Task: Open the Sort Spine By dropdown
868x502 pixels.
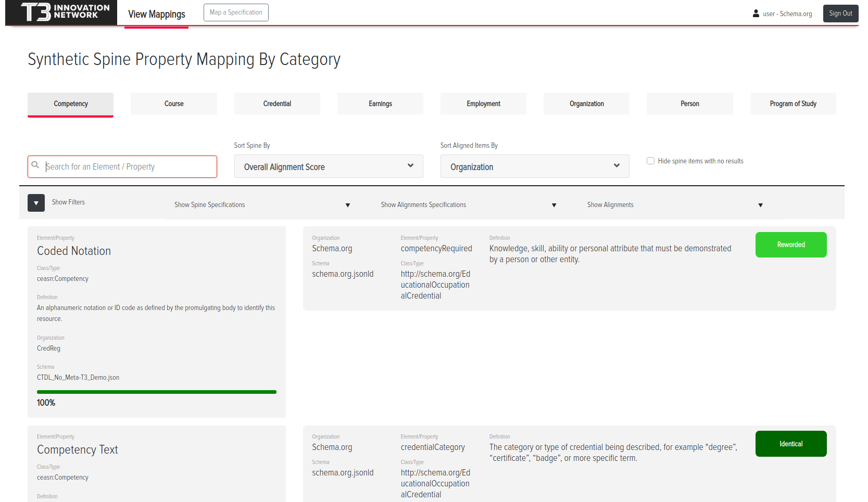Action: pos(329,166)
